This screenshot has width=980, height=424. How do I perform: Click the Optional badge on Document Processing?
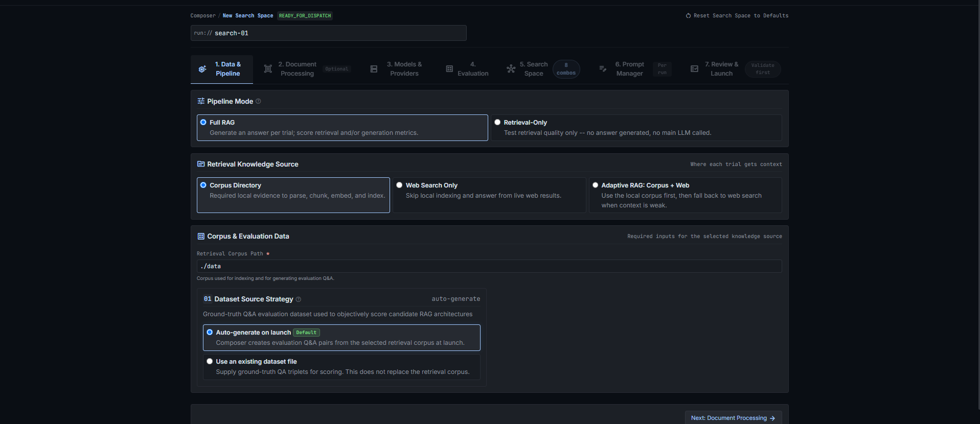pos(336,69)
